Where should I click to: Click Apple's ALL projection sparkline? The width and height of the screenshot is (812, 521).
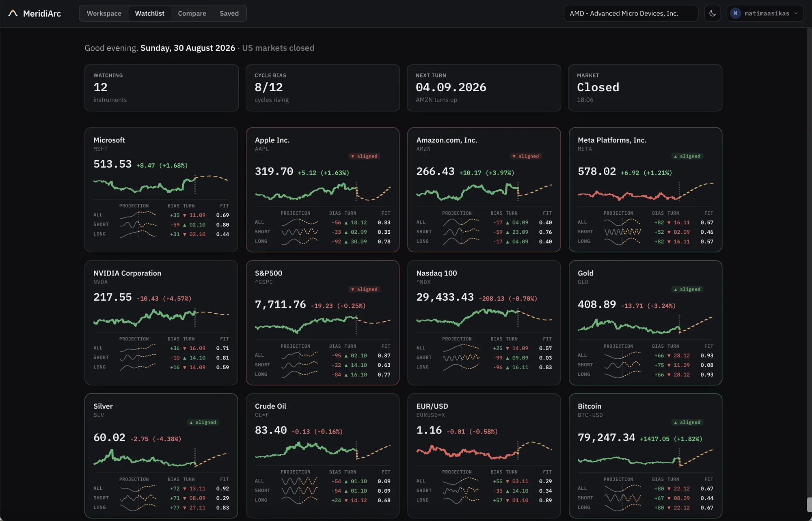[x=300, y=222]
